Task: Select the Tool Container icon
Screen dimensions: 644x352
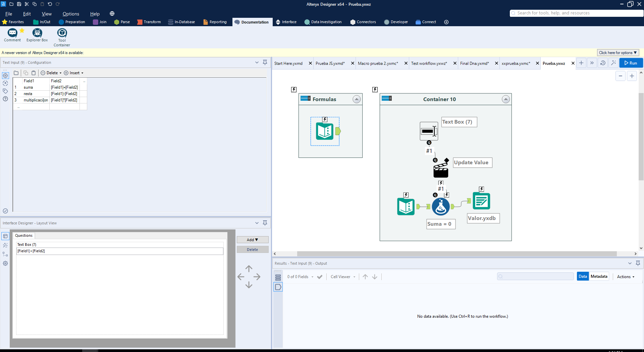Action: (62, 33)
